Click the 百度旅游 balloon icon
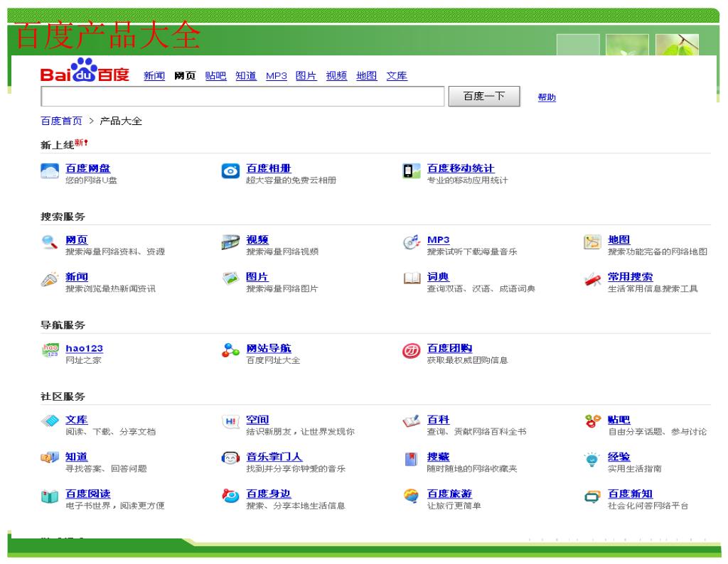 412,497
